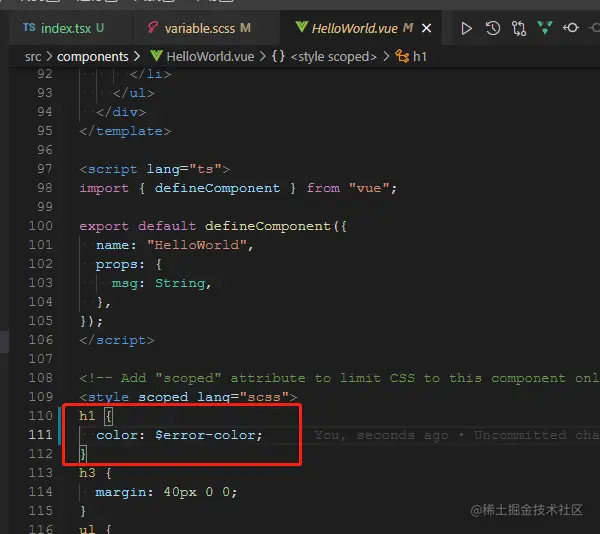Screen dimensions: 600x534
Task: Click the closing template tag on line 95
Action: click(x=125, y=131)
